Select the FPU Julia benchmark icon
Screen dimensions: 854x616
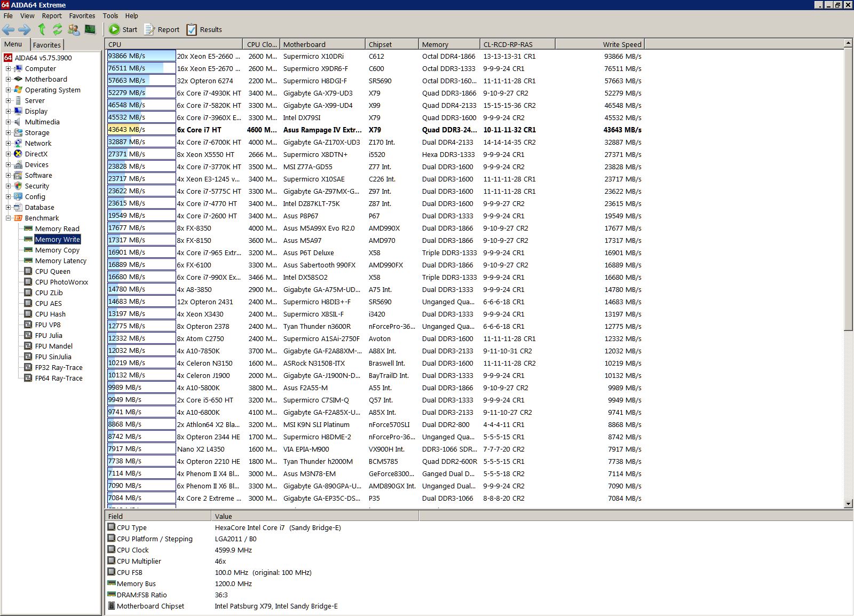[x=28, y=335]
